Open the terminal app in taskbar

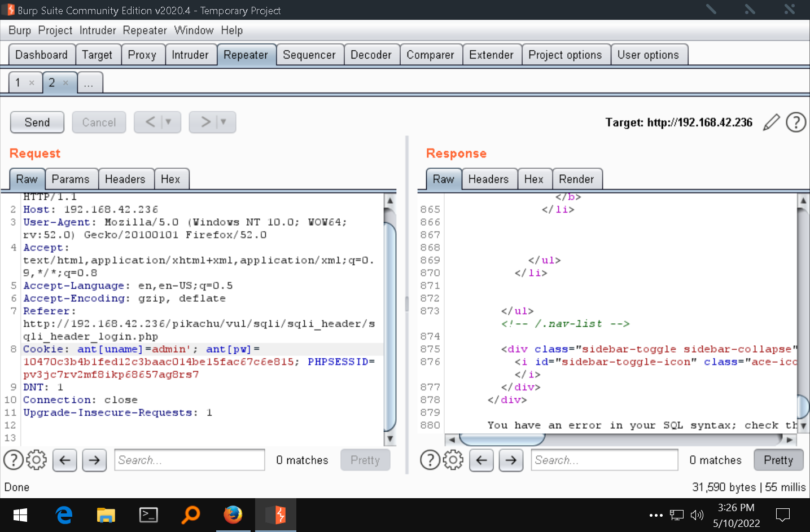pyautogui.click(x=148, y=515)
